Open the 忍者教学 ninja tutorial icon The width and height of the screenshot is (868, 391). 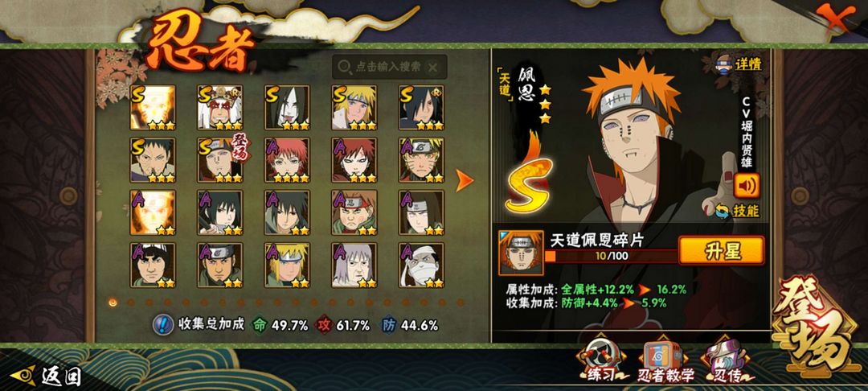[x=665, y=363]
